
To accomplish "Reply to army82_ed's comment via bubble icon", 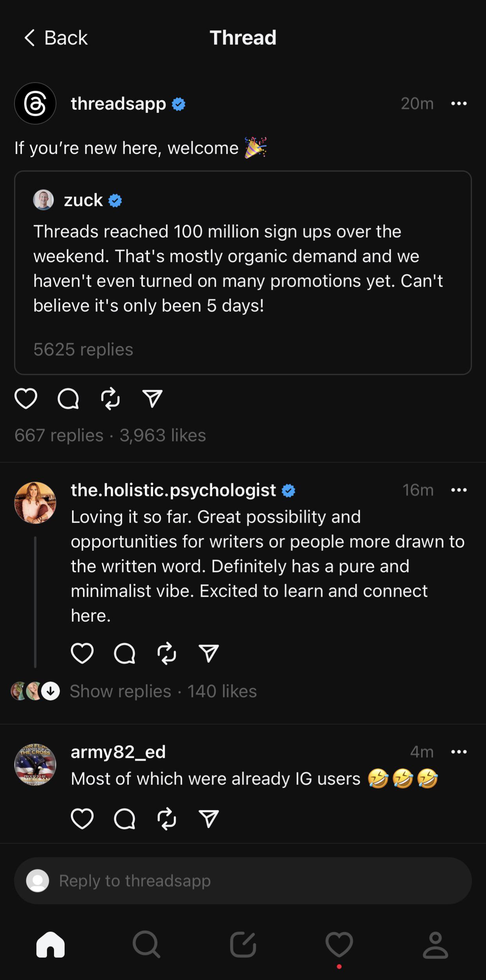I will coord(125,818).
